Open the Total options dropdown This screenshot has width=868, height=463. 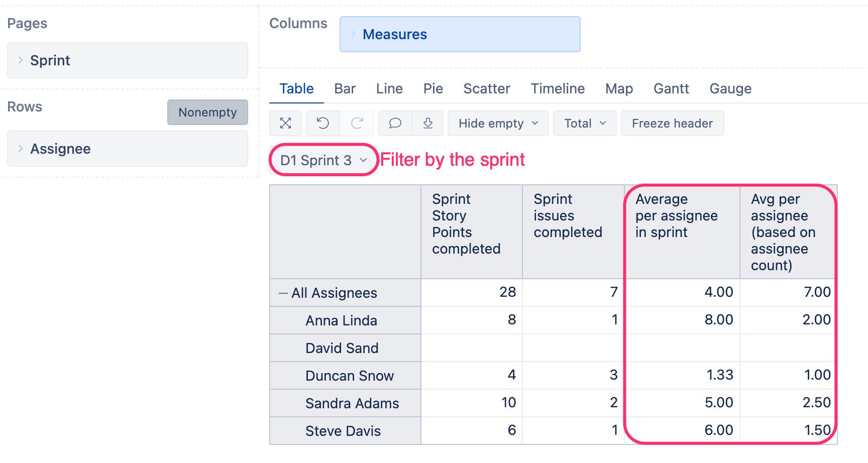tap(584, 123)
